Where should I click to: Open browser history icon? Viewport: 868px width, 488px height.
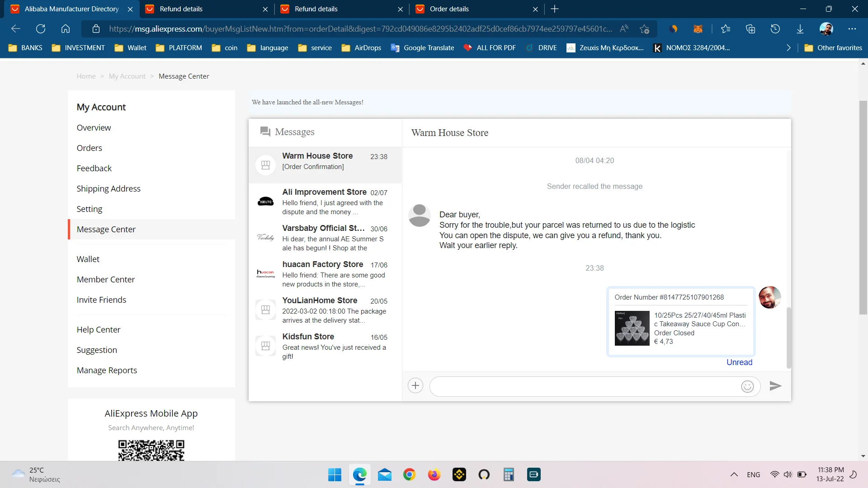775,29
